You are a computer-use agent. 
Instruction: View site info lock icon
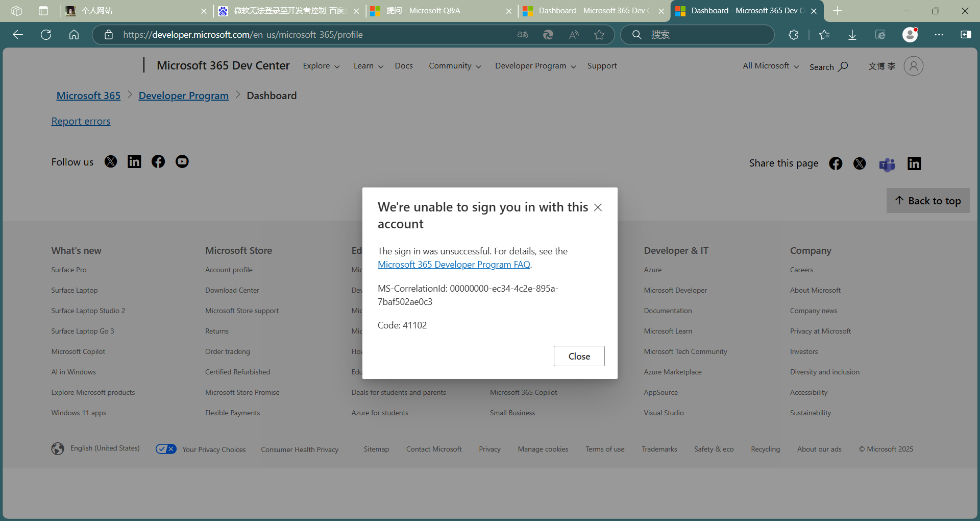[108, 35]
